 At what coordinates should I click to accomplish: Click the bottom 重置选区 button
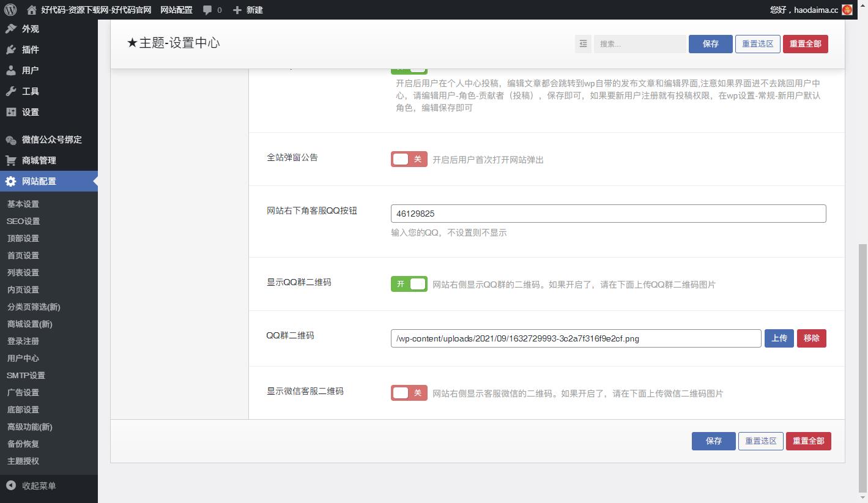(x=760, y=441)
